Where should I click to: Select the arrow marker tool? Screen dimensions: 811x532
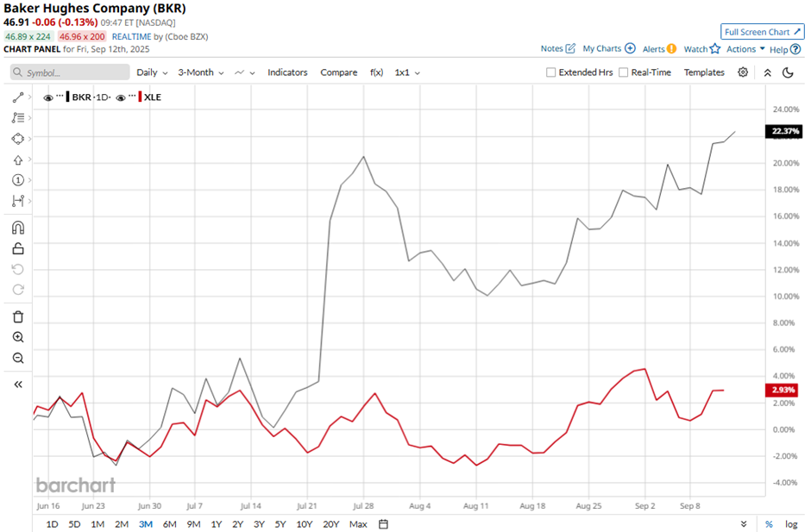tap(18, 160)
